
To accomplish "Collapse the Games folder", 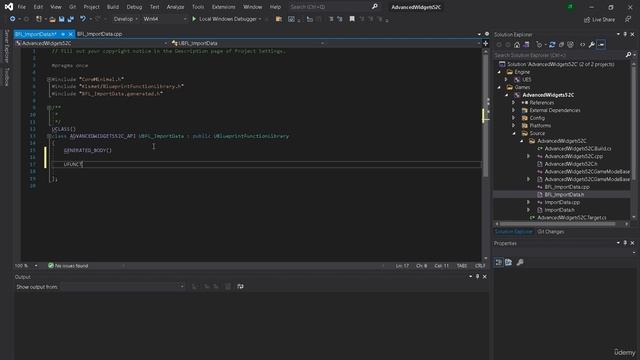I will [499, 87].
